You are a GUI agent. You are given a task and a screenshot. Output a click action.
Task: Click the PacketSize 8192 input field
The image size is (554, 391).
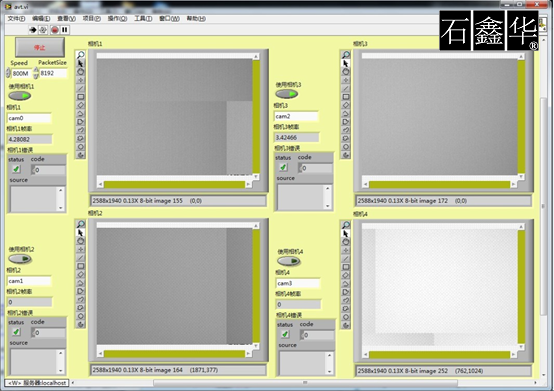53,73
